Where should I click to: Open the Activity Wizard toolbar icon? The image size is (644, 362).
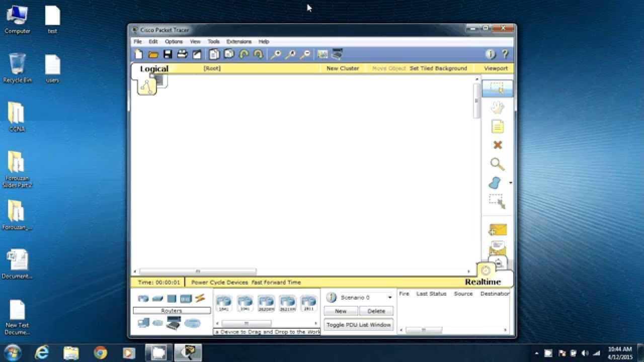[x=197, y=54]
